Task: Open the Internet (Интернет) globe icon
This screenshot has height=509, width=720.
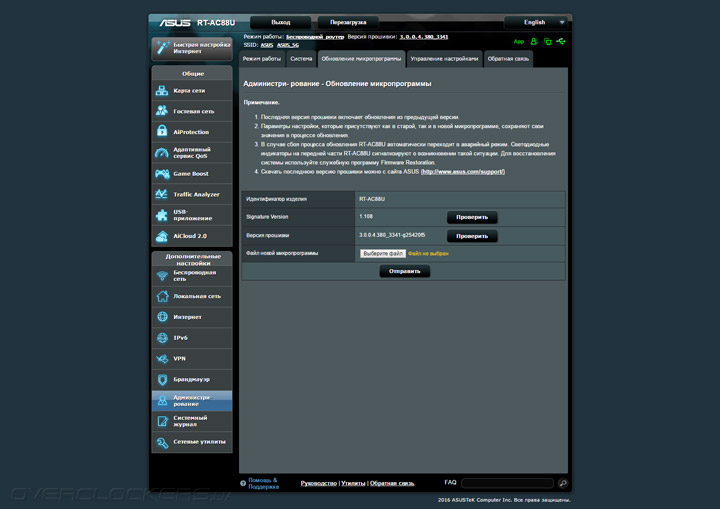Action: pyautogui.click(x=162, y=317)
